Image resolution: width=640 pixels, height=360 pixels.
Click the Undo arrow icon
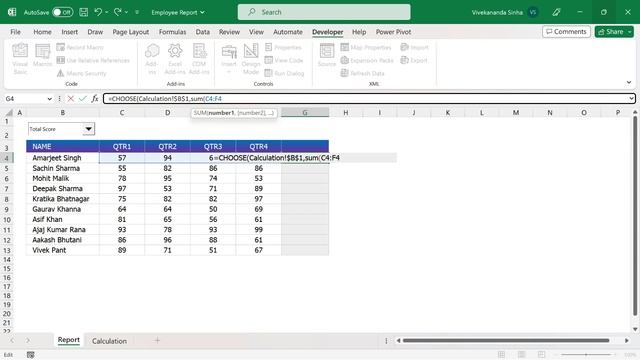coord(98,12)
